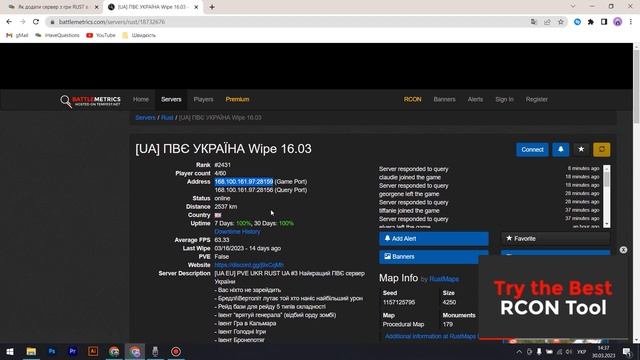This screenshot has height=360, width=640.
Task: Click the red record icon in the taskbar
Action: coord(176,351)
